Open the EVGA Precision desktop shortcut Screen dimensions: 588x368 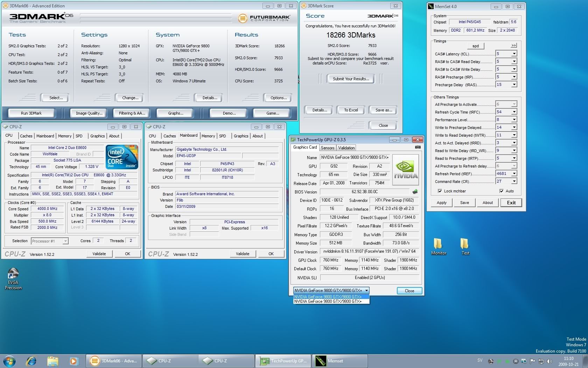tap(13, 279)
